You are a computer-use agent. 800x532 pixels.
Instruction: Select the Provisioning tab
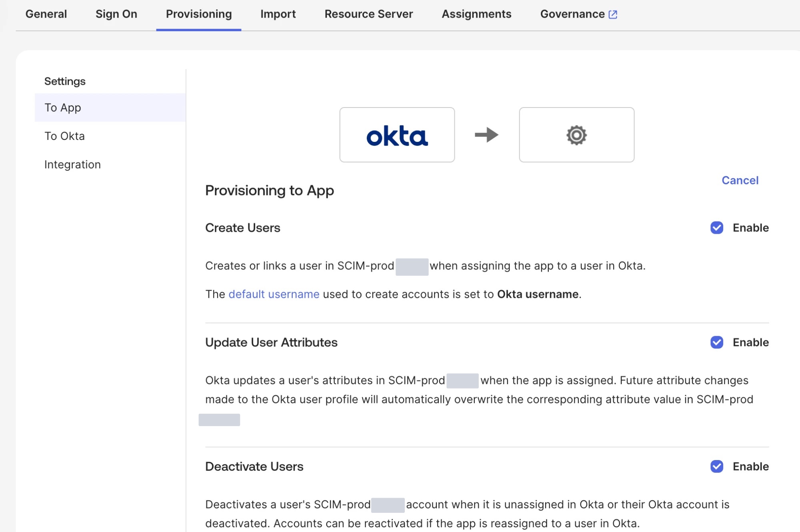coord(199,14)
